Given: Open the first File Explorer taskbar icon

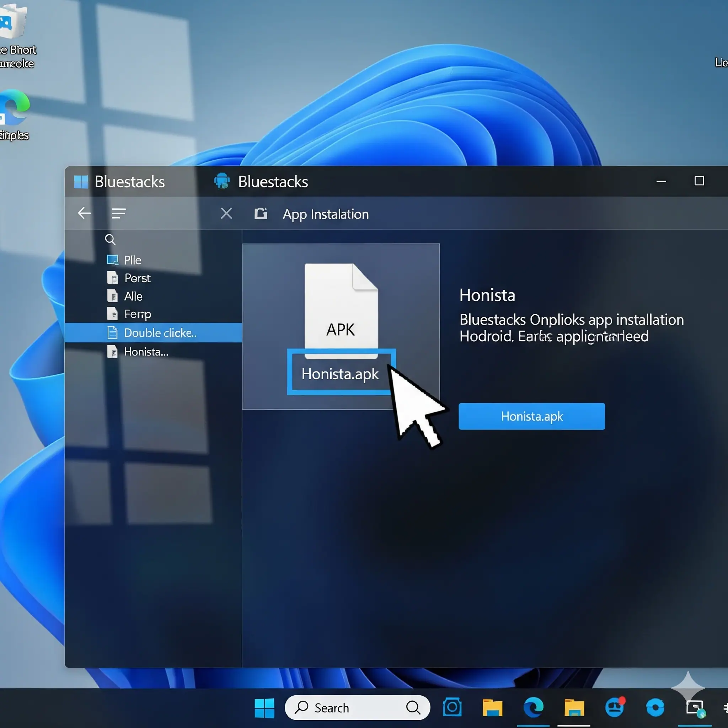Looking at the screenshot, I should (492, 707).
